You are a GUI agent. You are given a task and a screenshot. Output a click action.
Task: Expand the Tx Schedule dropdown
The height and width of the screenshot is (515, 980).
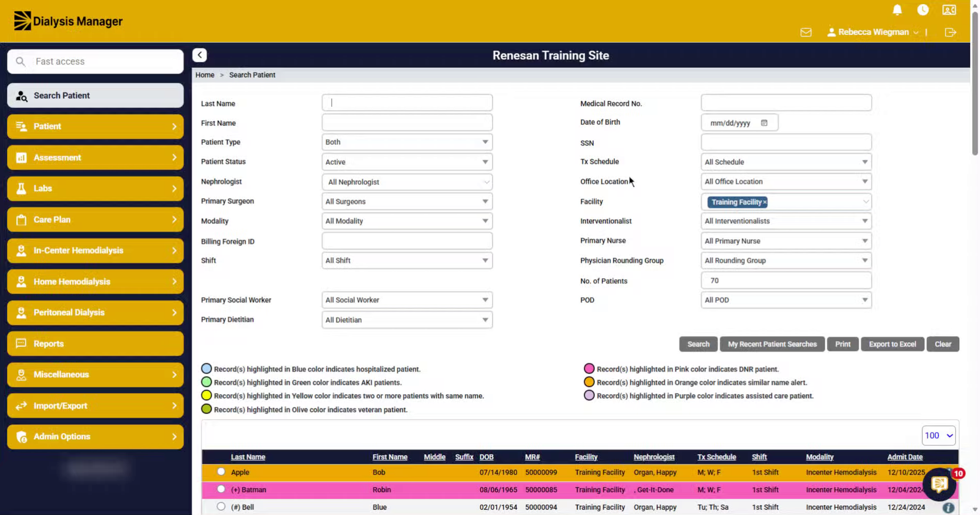[x=786, y=162]
